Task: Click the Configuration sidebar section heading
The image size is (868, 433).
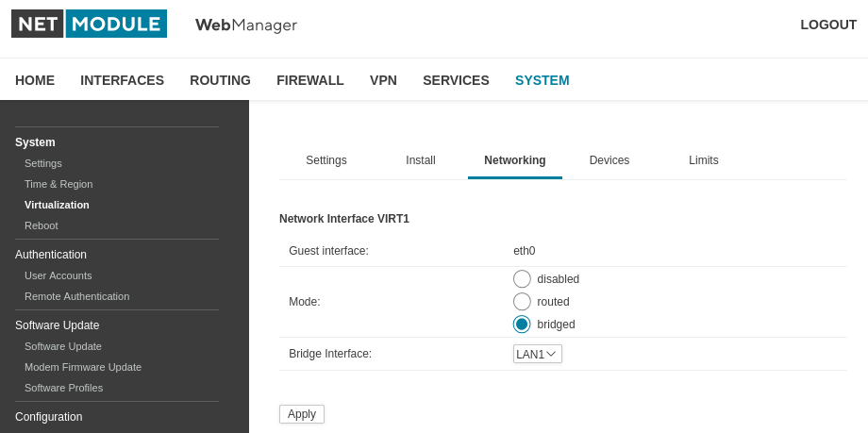Action: [x=49, y=417]
